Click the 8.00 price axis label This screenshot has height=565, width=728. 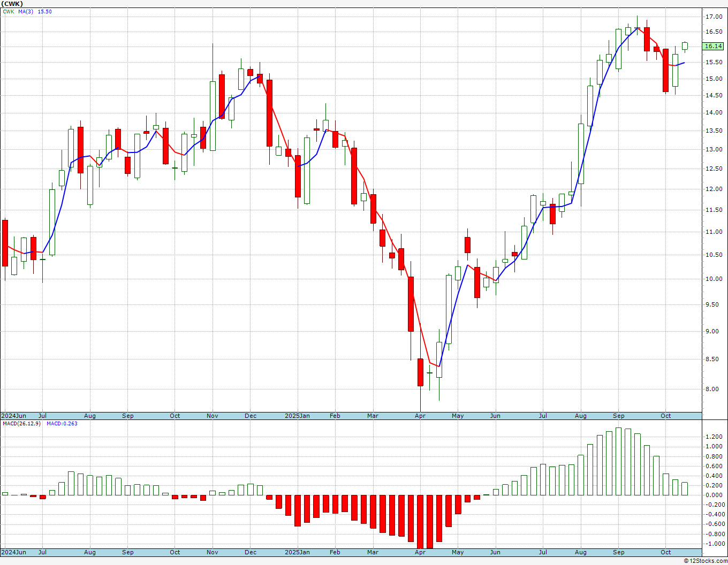point(714,390)
